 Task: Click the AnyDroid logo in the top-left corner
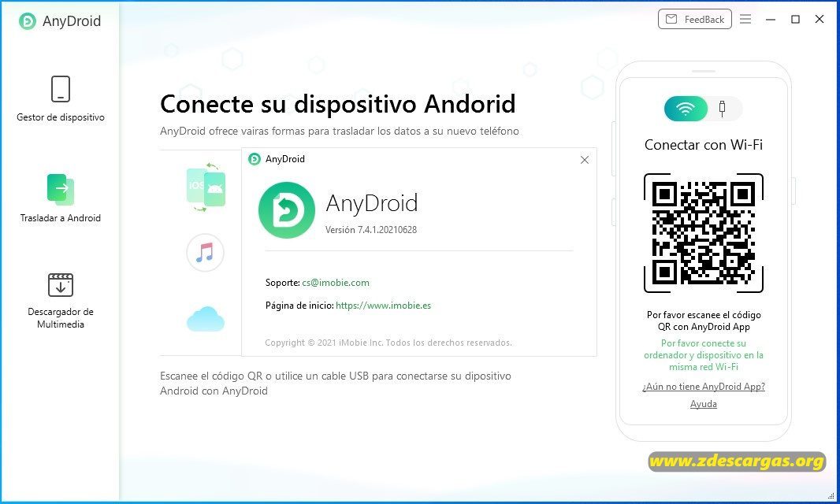pos(28,21)
